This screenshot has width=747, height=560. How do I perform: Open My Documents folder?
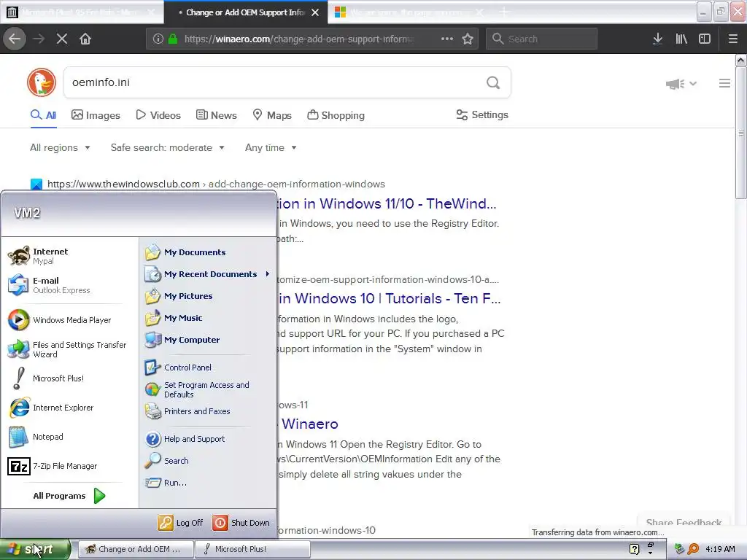tap(185, 252)
